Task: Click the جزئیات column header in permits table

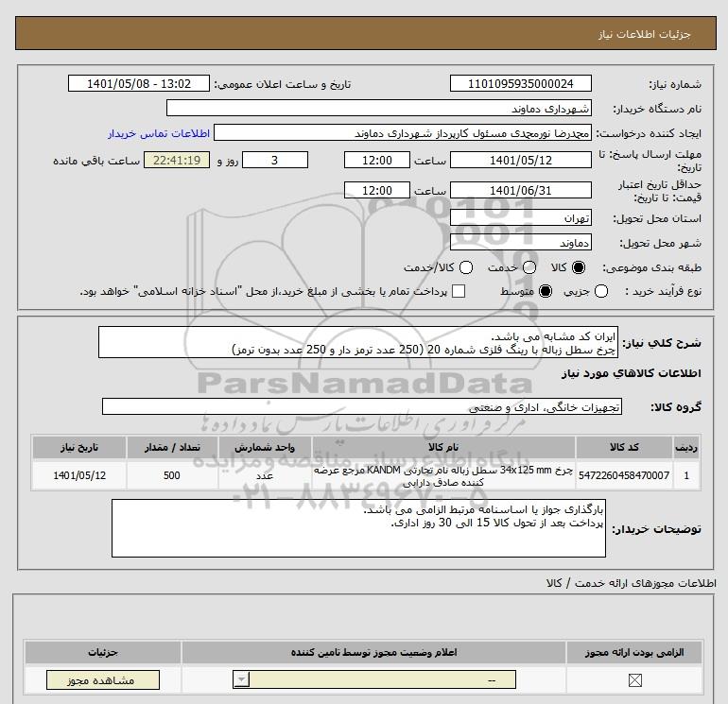Action: coord(103,652)
